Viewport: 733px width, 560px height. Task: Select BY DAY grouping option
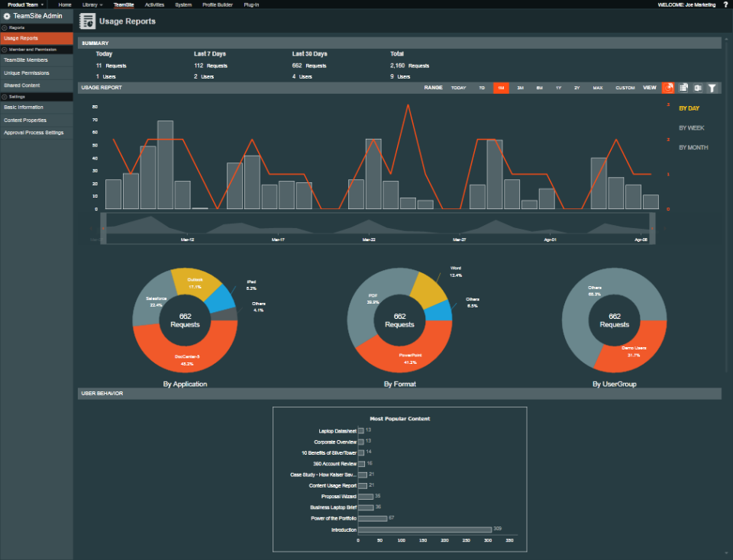coord(689,108)
